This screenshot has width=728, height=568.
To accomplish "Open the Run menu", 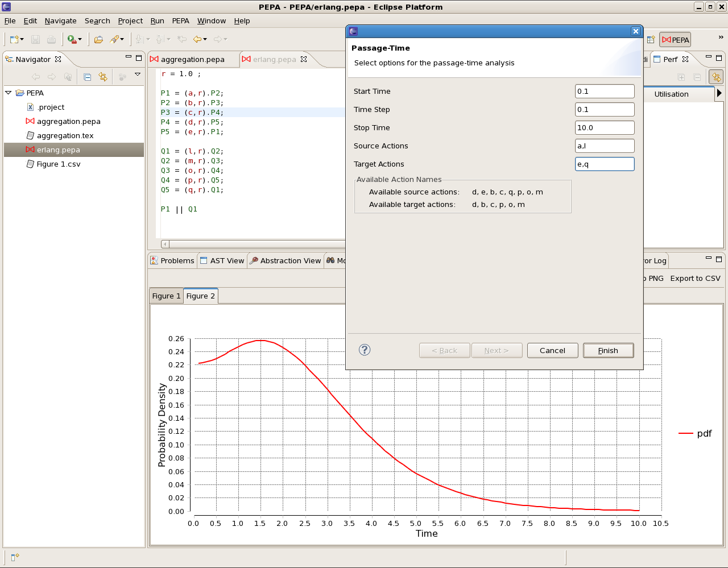I will [x=158, y=21].
